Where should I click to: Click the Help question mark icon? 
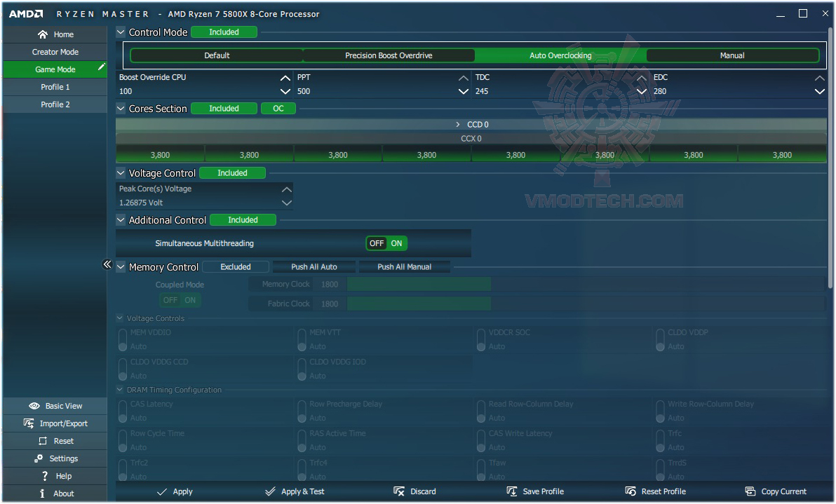coord(45,476)
